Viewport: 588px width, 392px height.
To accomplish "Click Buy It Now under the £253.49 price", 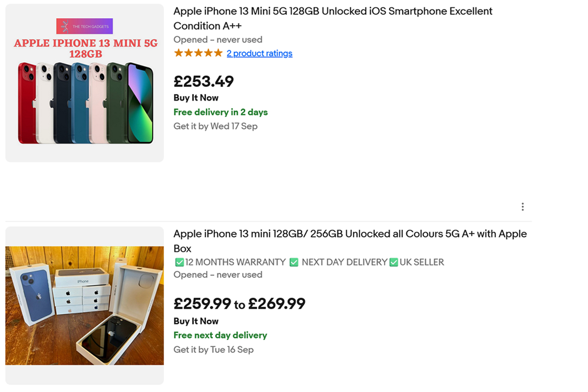I will [x=196, y=98].
